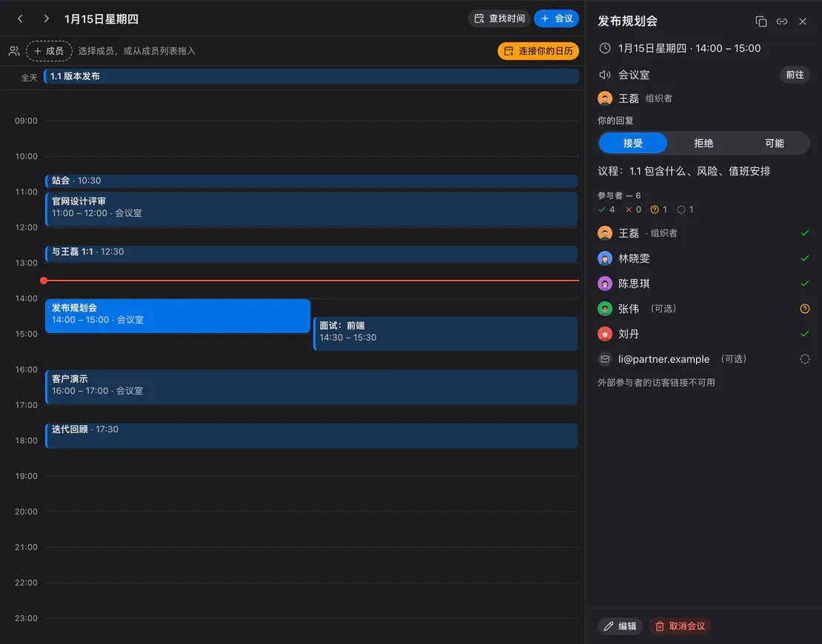This screenshot has width=822, height=644.
Task: Click the attendee name 陈思琪
Action: pos(634,284)
